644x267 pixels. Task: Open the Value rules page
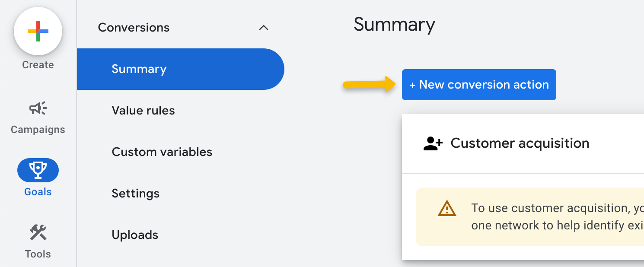[143, 111]
